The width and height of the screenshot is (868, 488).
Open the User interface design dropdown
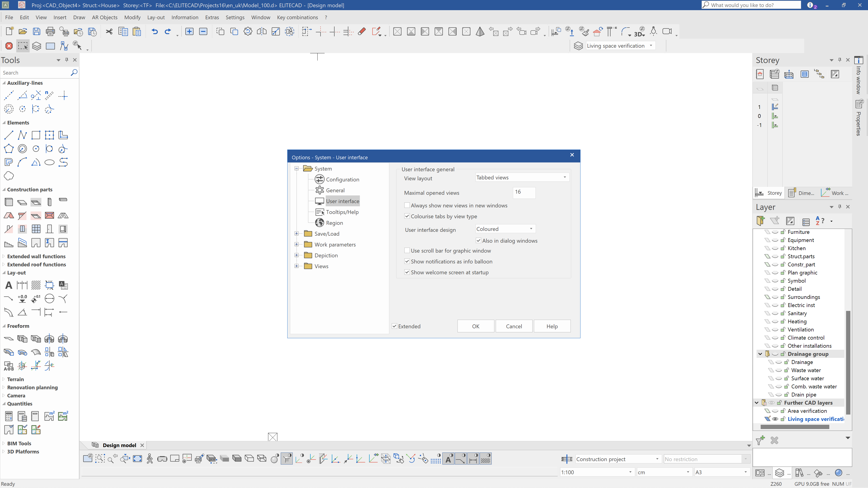[x=505, y=229]
